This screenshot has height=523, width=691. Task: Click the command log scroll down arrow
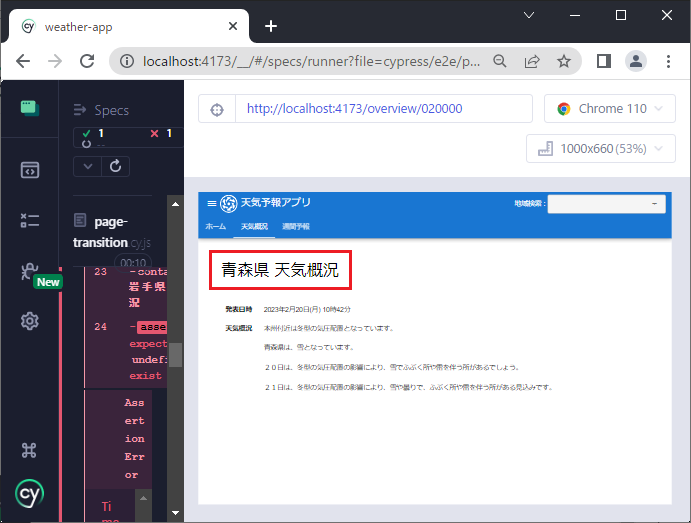coord(175,513)
